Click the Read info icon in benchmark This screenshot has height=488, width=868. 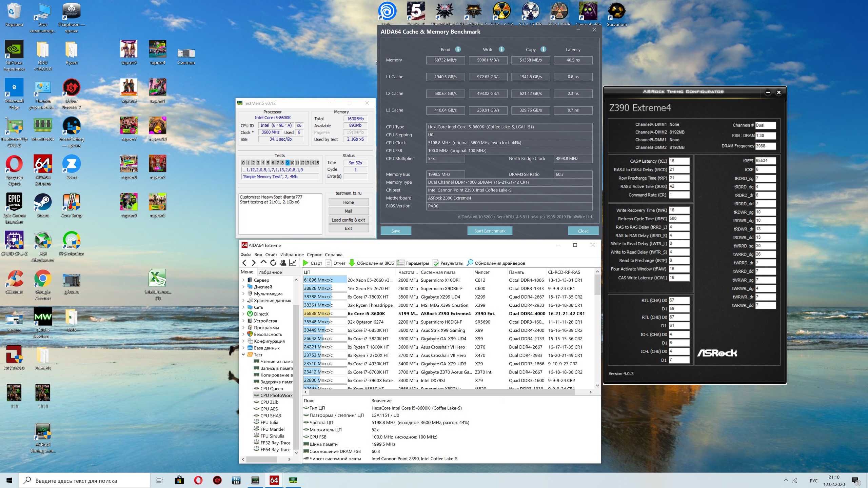pos(458,49)
